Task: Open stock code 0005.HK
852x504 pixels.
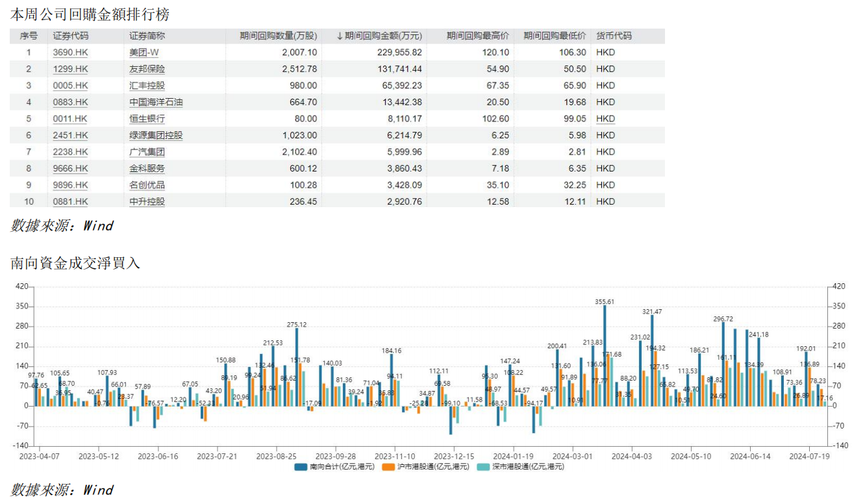Action: 70,86
